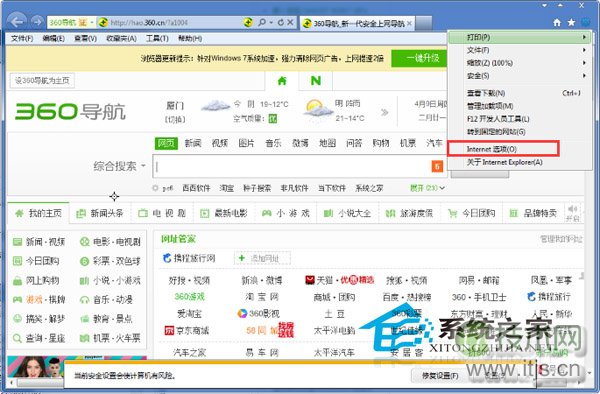The height and width of the screenshot is (394, 600).
Task: Open address bar search dropdown arrow
Action: 271,23
